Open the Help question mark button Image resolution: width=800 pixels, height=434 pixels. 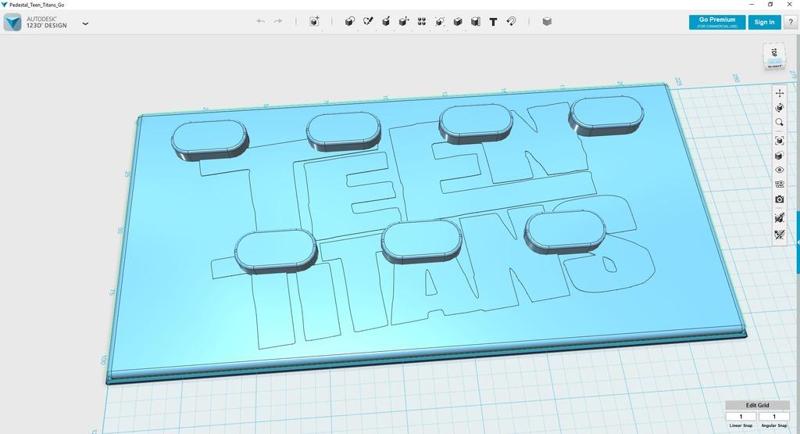pos(791,22)
